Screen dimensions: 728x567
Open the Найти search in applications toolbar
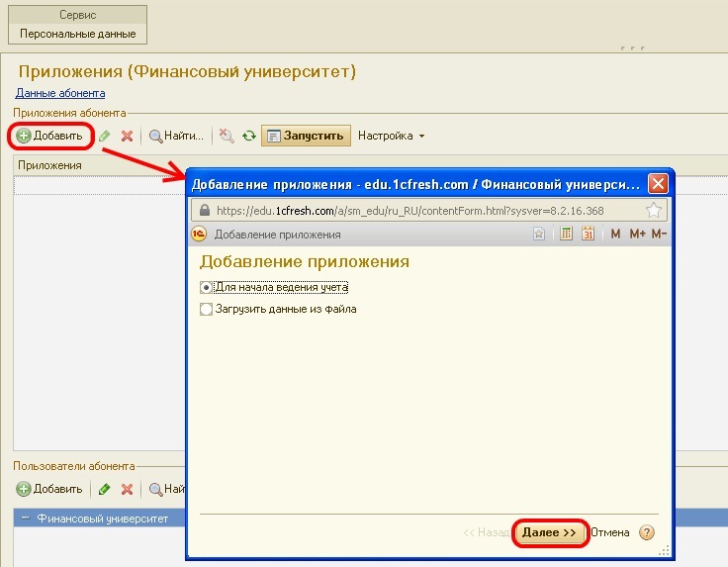point(176,136)
